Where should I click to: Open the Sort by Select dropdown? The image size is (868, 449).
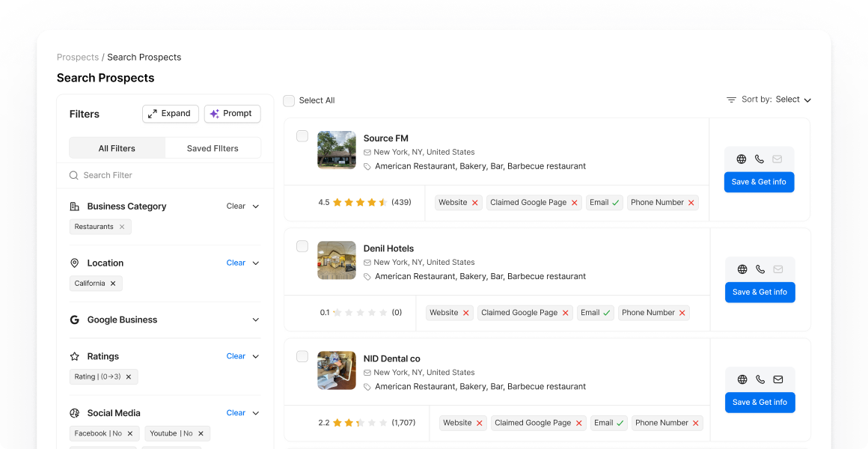pos(793,100)
